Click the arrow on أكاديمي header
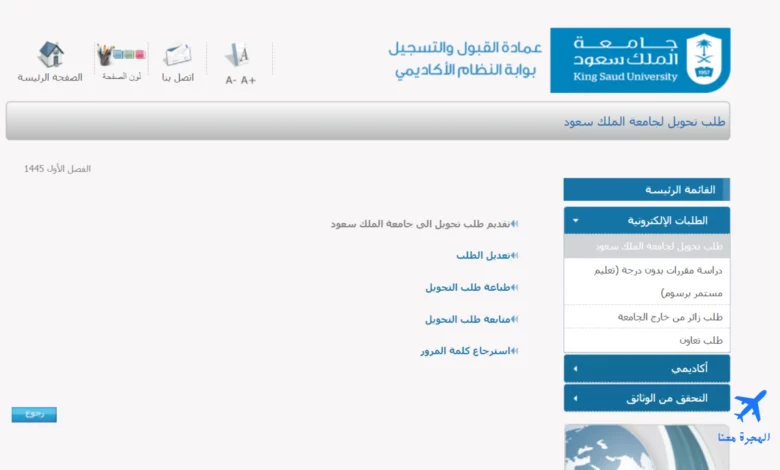The image size is (780, 470). click(x=576, y=369)
